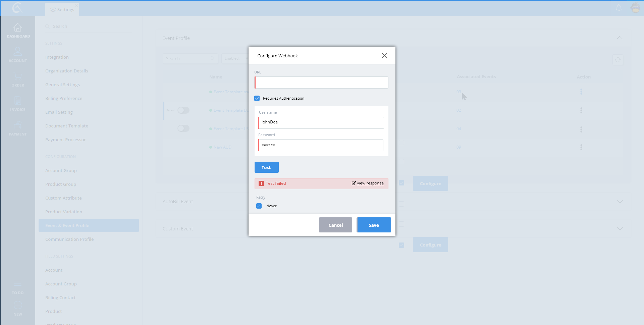The image size is (644, 325).
Task: Save the webhook configuration
Action: click(x=374, y=225)
